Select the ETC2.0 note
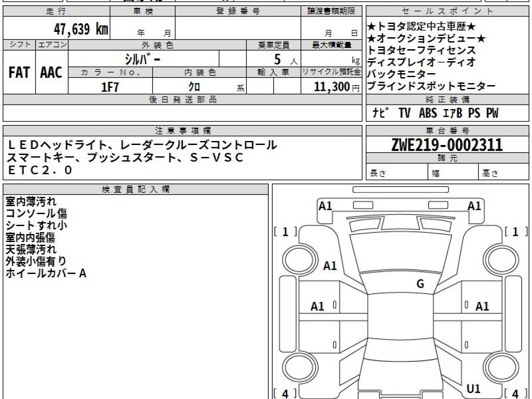Image resolution: width=532 pixels, height=399 pixels. click(x=39, y=170)
